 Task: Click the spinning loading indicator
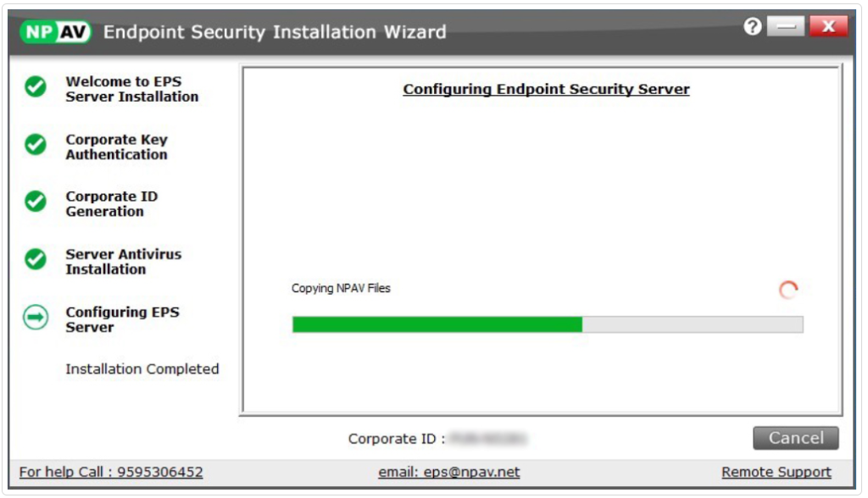pyautogui.click(x=788, y=290)
